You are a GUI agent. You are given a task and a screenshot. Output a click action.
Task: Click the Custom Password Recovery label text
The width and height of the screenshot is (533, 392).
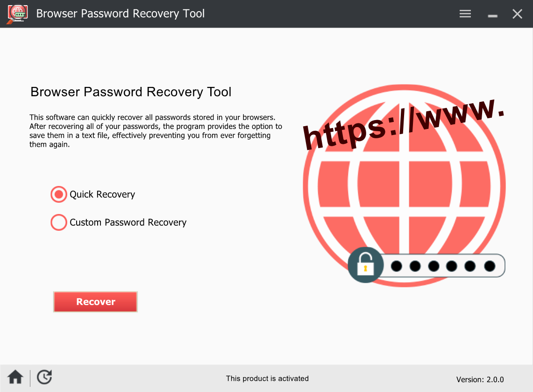[x=128, y=222]
